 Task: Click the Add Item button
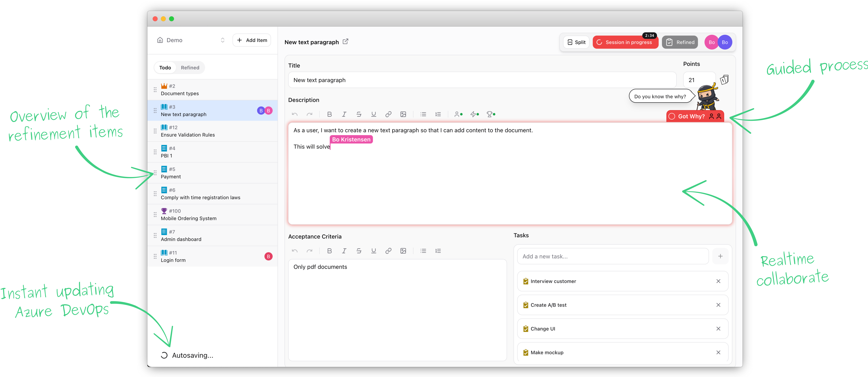252,40
